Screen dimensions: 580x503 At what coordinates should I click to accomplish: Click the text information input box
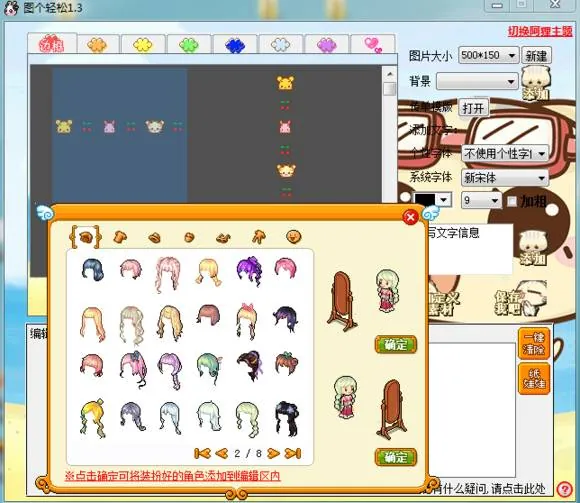(471, 249)
